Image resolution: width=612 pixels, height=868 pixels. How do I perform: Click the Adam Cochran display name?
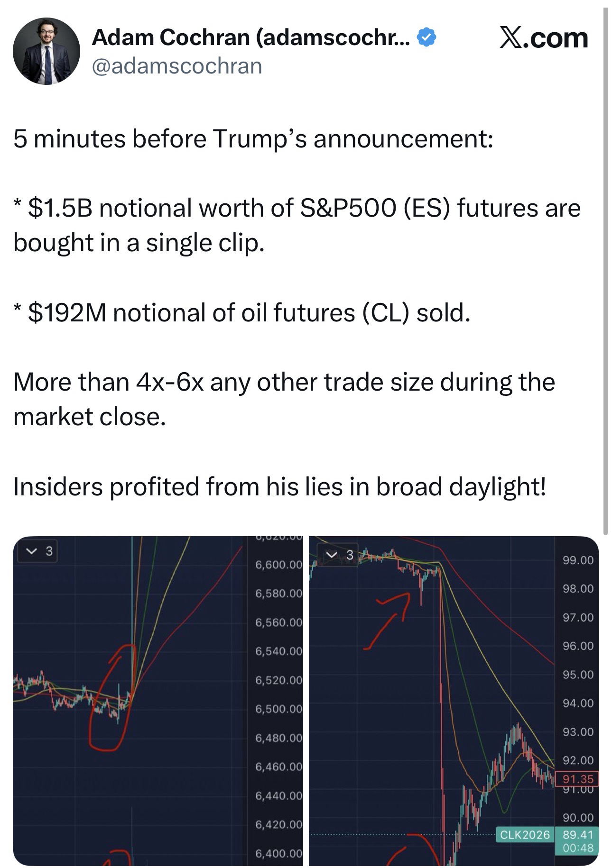coord(250,37)
